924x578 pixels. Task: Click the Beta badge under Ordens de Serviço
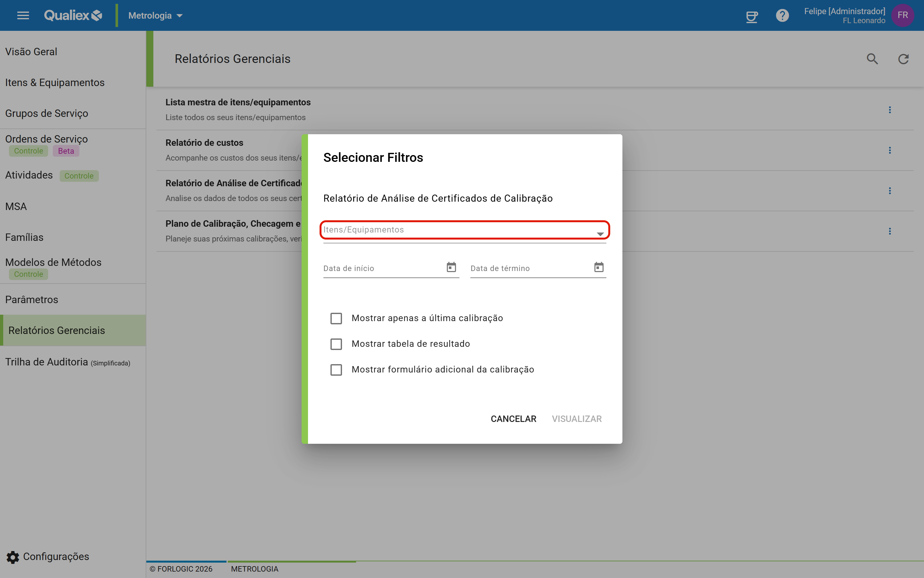[66, 151]
